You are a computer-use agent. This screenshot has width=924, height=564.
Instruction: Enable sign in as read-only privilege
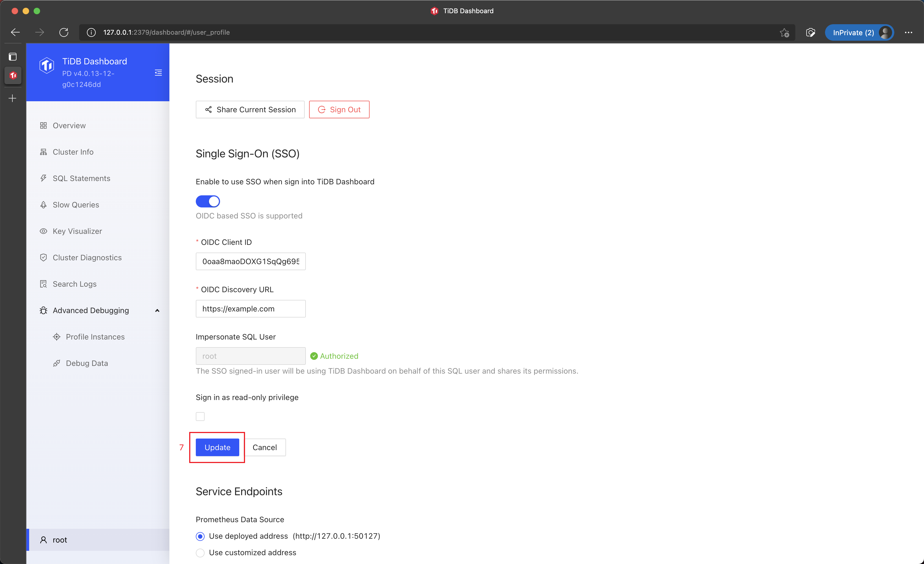coord(200,416)
